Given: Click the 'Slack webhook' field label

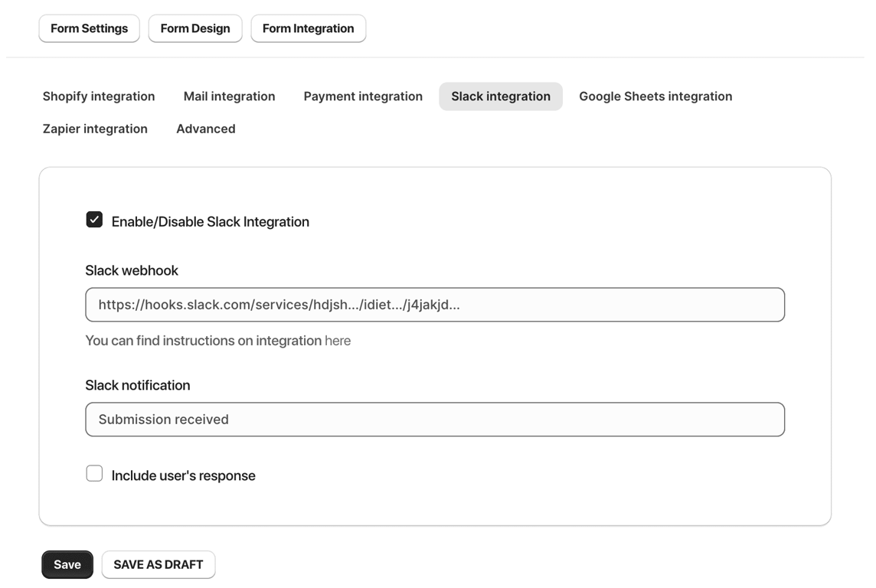Looking at the screenshot, I should tap(132, 270).
